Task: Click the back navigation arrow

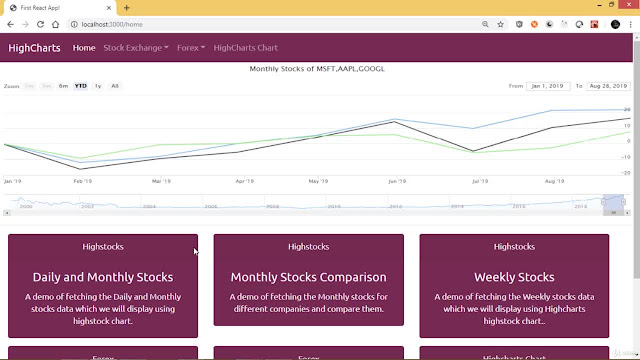Action: click(10, 24)
